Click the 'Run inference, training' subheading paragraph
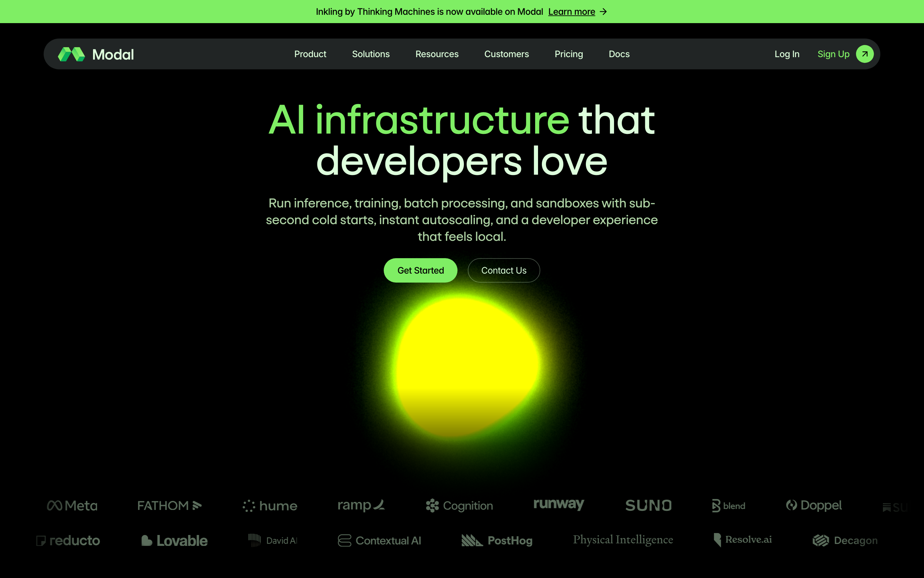This screenshot has height=578, width=924. [x=462, y=220]
